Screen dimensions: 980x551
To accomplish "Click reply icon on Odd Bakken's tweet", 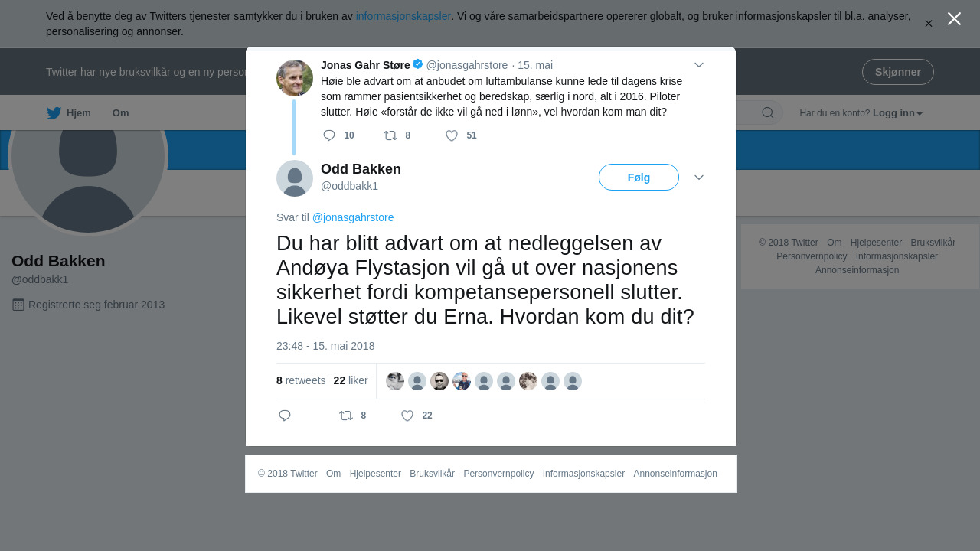I will 285,416.
